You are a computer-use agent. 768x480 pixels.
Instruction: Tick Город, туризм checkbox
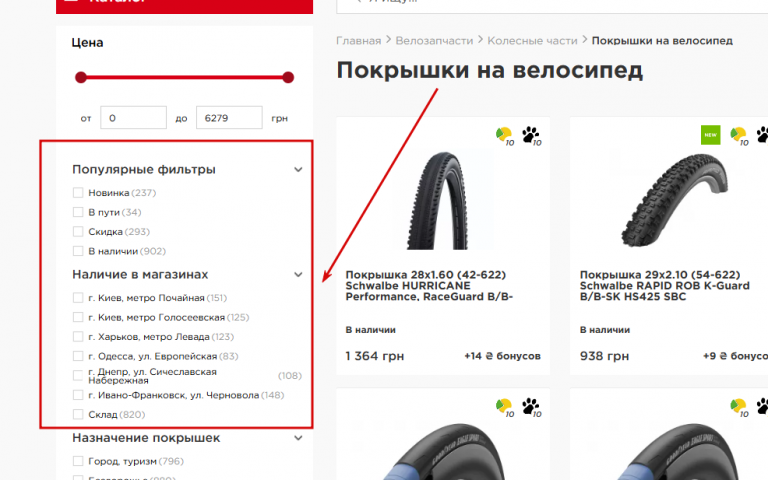pos(78,461)
